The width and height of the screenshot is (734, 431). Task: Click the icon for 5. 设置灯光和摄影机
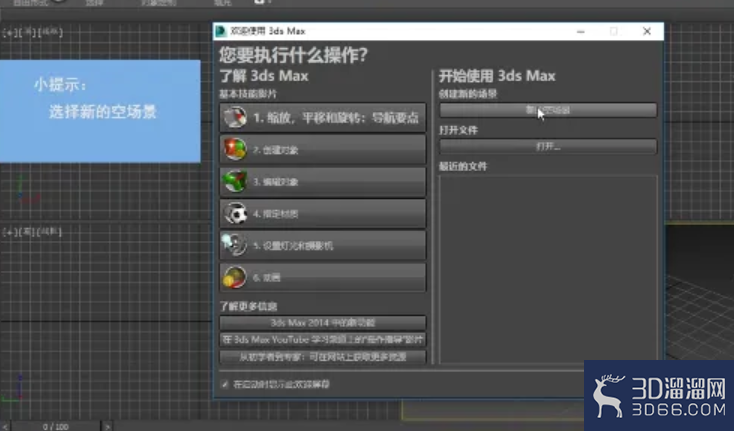[234, 245]
